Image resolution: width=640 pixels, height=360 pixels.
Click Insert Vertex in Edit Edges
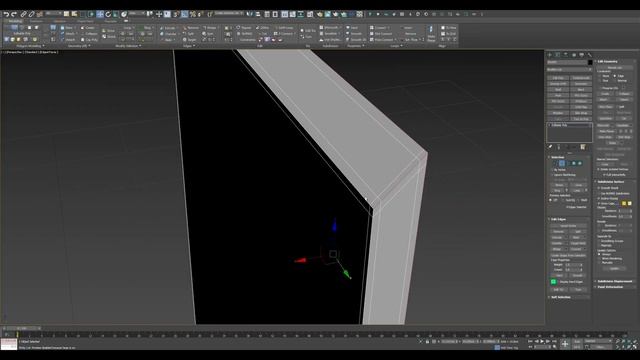[568, 226]
